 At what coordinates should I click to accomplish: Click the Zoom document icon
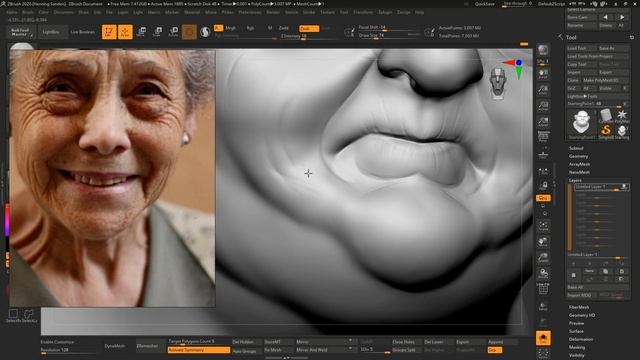click(x=543, y=90)
